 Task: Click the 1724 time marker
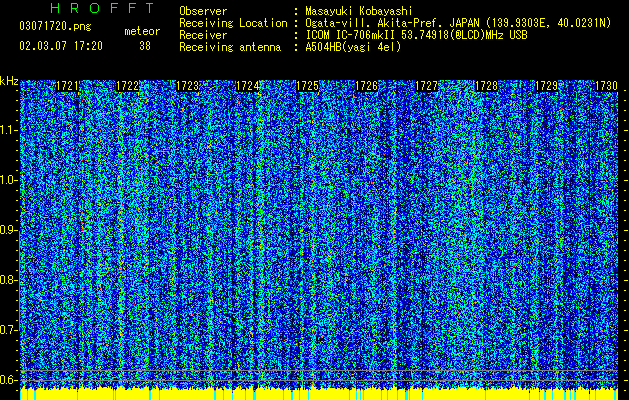coord(247,86)
